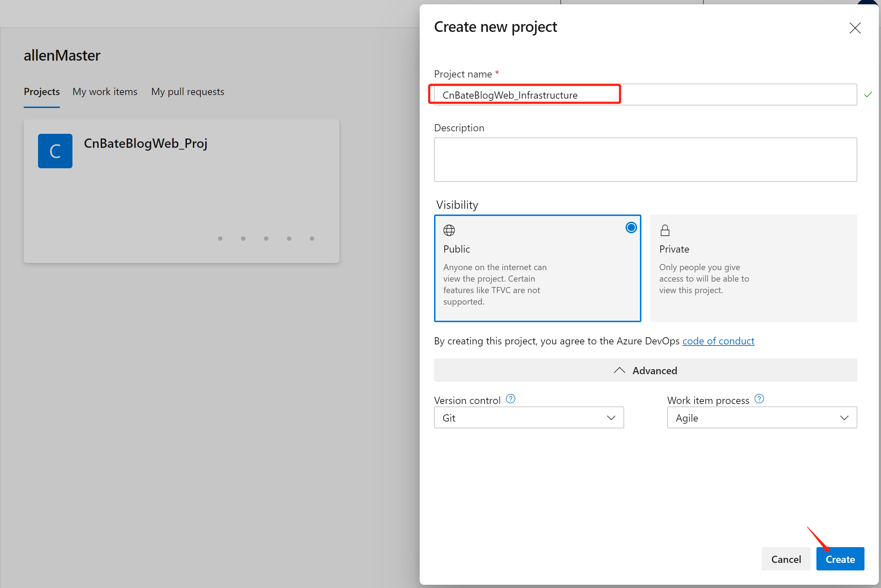
Task: Click the Description text area
Action: 645,160
